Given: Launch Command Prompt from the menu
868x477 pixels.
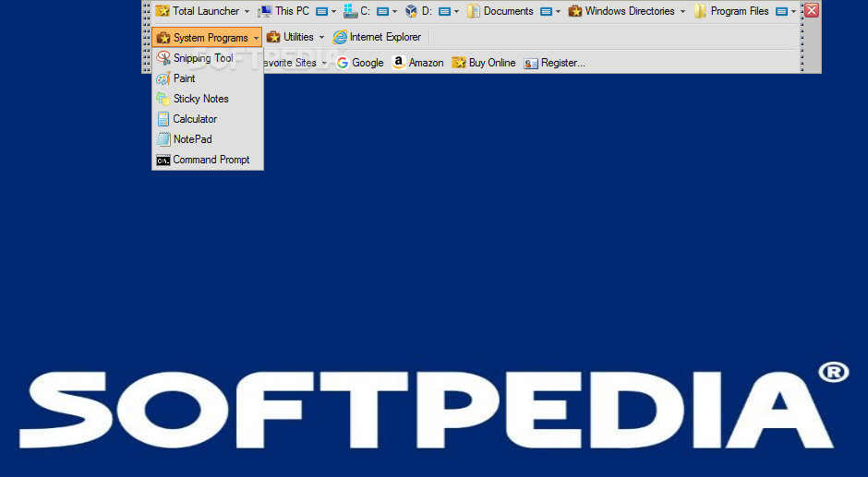Looking at the screenshot, I should (x=208, y=160).
